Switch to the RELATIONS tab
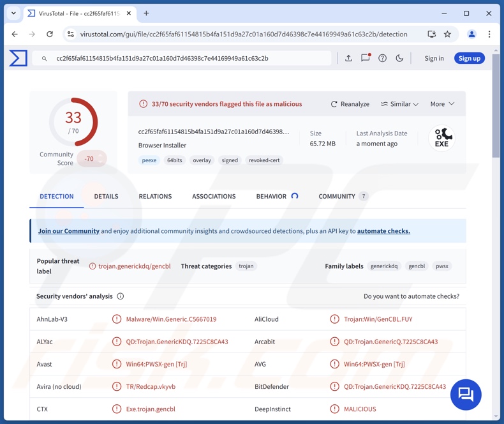 point(155,196)
